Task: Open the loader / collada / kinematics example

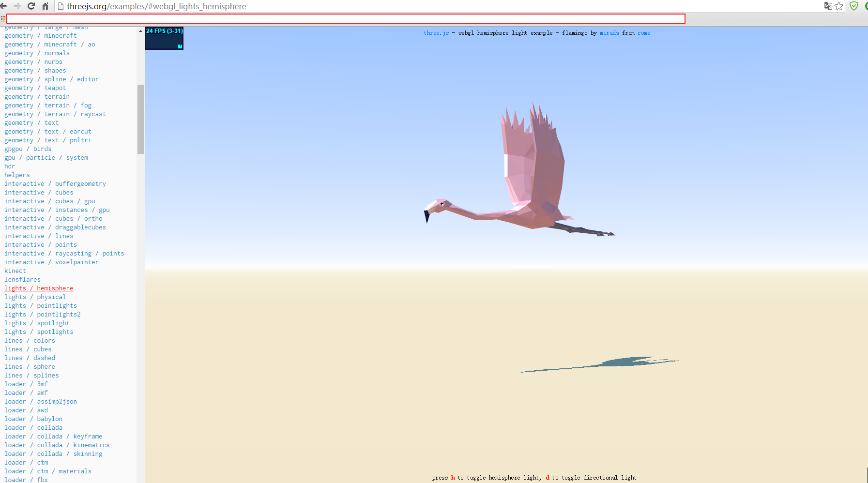Action: [57, 445]
